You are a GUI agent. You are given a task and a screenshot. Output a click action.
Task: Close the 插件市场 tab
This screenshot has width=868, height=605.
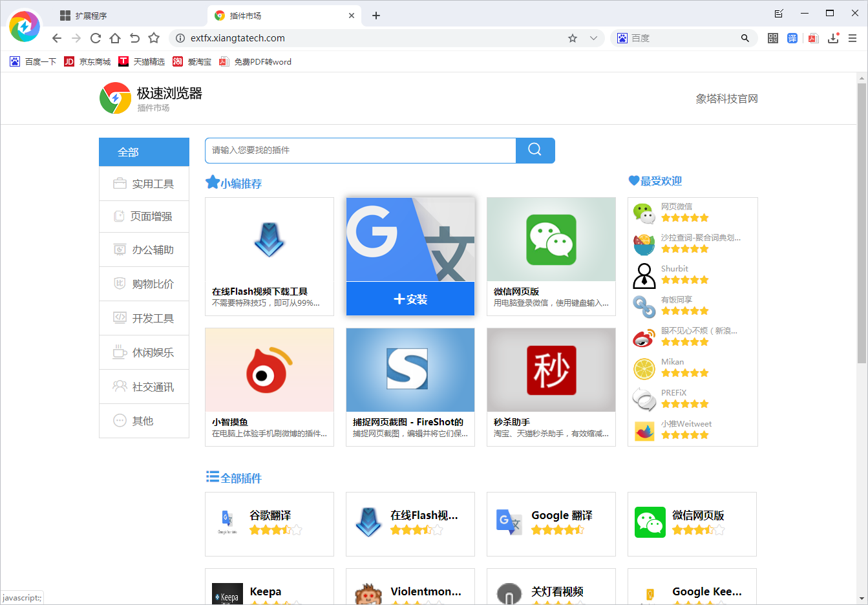coord(352,16)
